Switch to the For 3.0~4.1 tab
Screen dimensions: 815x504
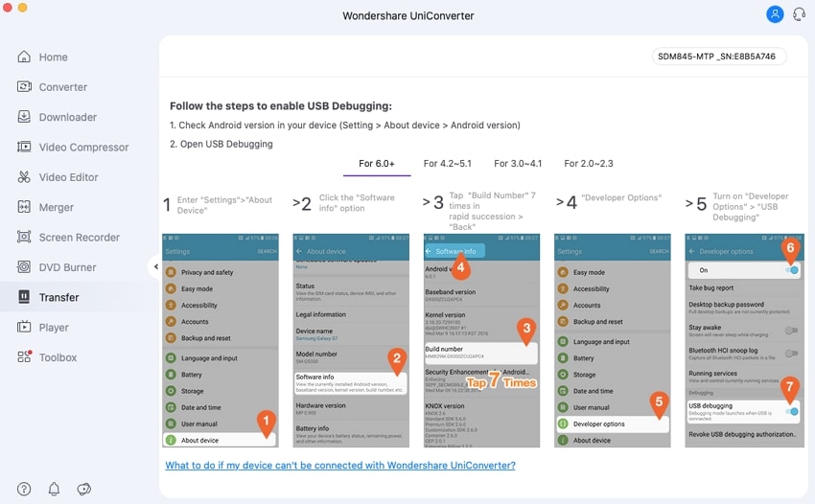(518, 164)
